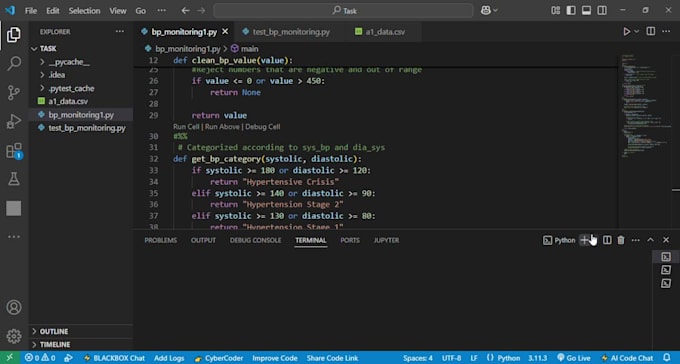This screenshot has height=364, width=680.
Task: Close the bp_monitoring1.py tab
Action: click(x=225, y=32)
